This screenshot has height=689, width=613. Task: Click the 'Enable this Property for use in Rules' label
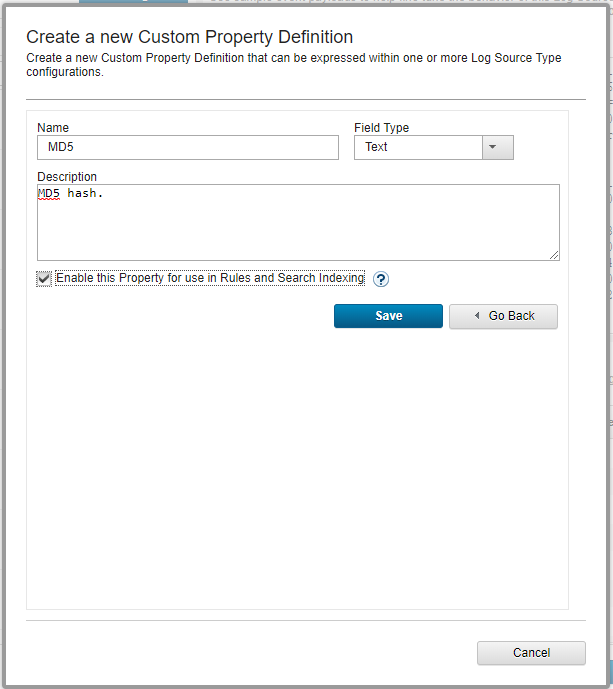pyautogui.click(x=210, y=278)
